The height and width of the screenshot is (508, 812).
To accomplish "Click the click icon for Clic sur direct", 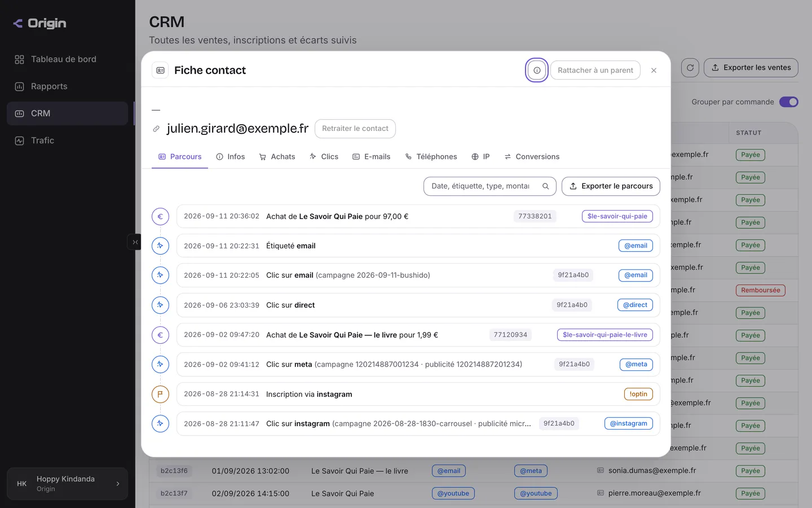I will pyautogui.click(x=160, y=305).
